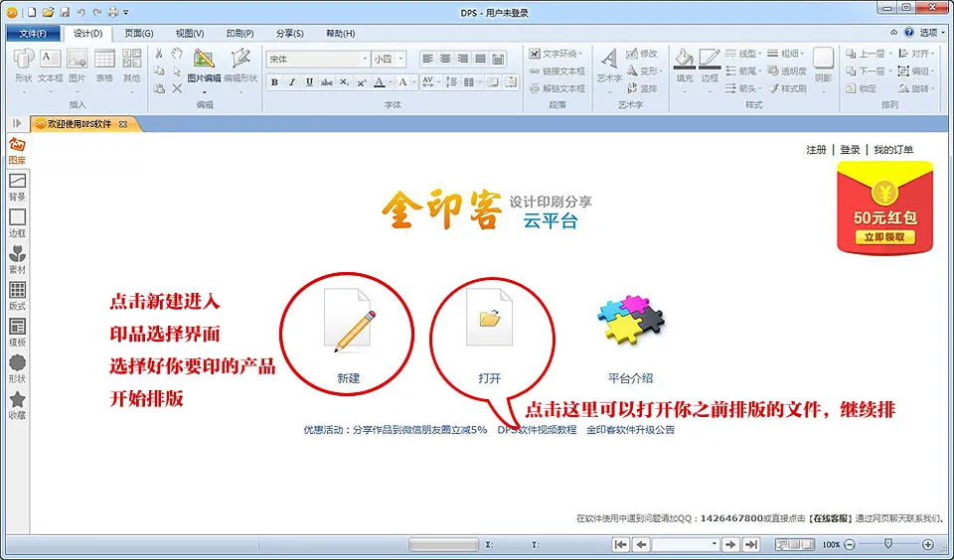Click the blue help question mark icon

[x=909, y=33]
